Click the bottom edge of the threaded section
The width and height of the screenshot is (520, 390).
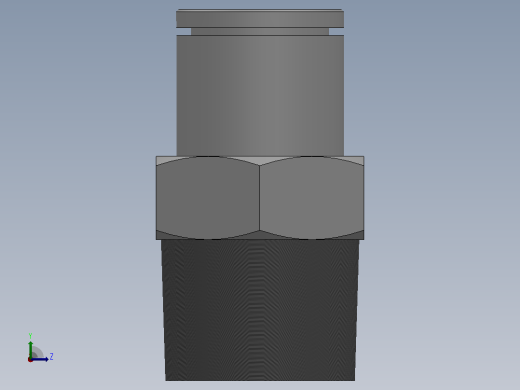tap(260, 380)
